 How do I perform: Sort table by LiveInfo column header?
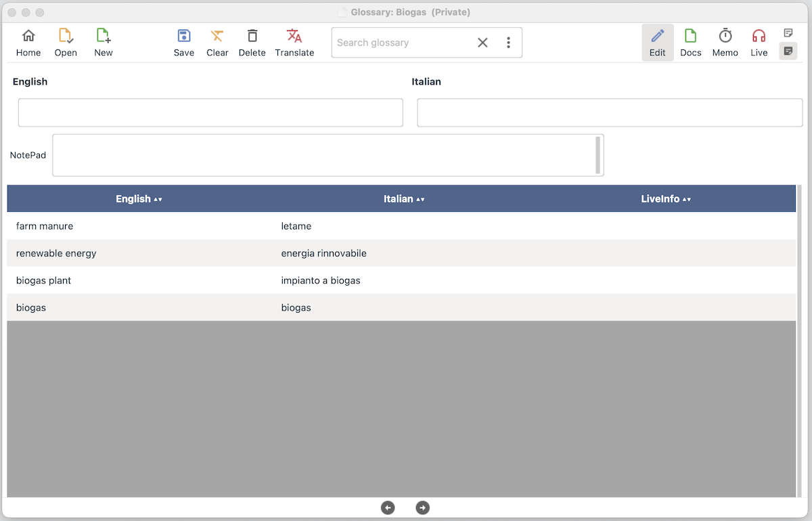666,199
